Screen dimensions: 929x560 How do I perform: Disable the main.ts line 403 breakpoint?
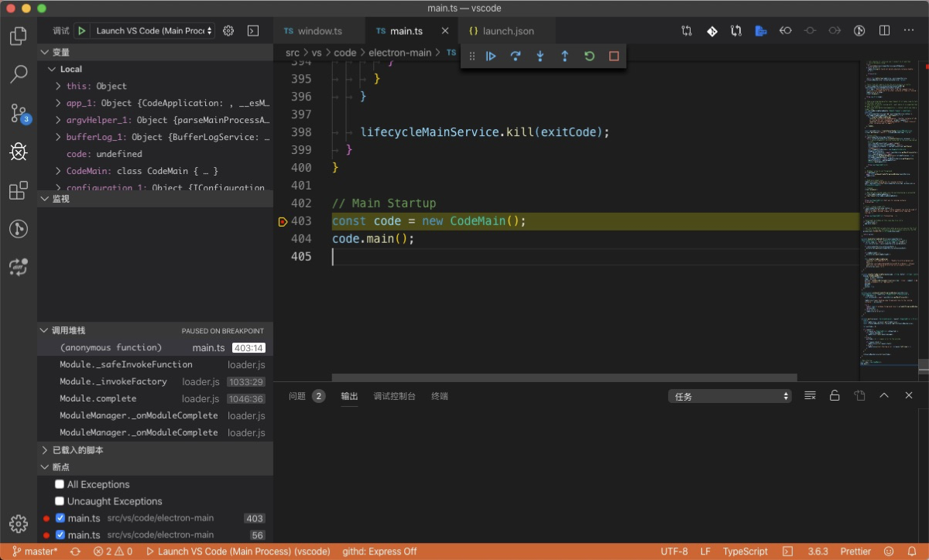point(60,518)
